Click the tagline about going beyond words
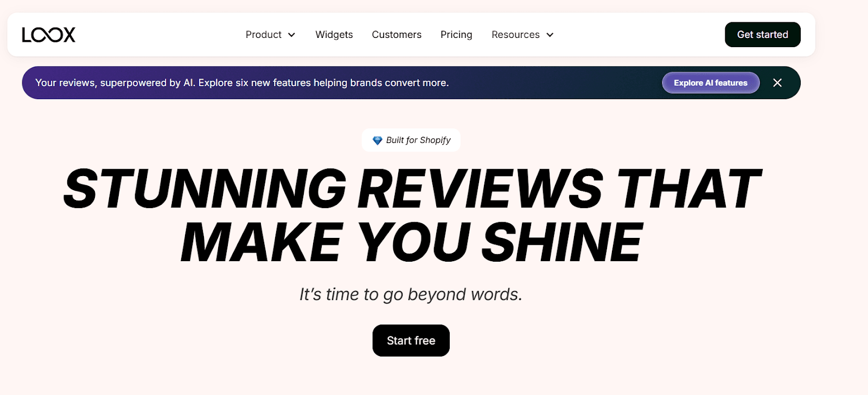 point(411,294)
